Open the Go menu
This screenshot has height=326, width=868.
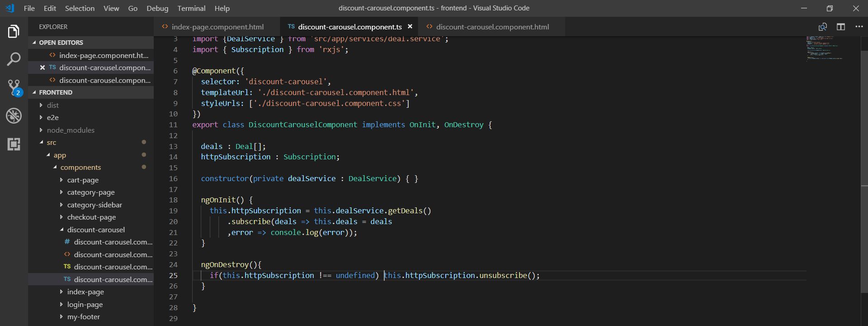[x=132, y=8]
